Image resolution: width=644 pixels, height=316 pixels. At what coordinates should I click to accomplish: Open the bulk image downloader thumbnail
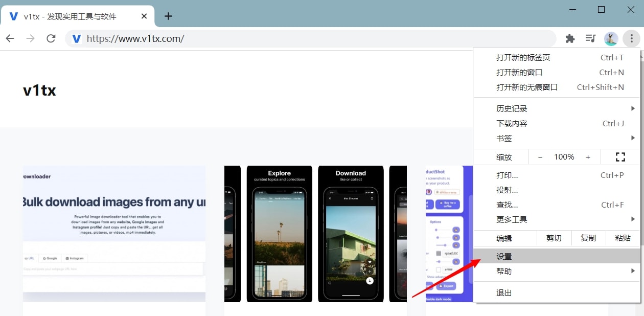114,234
